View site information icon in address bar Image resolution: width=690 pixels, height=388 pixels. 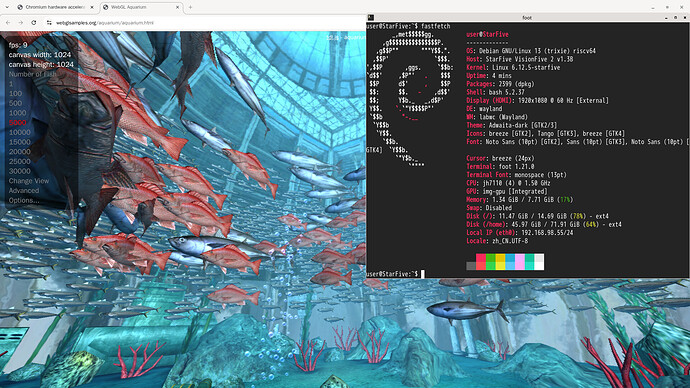[49, 22]
